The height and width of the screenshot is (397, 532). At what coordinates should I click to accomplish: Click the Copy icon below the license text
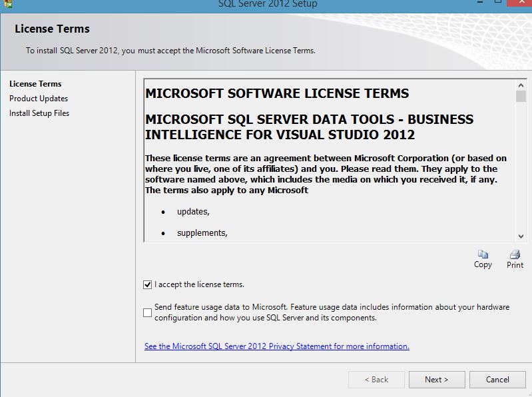coord(483,255)
